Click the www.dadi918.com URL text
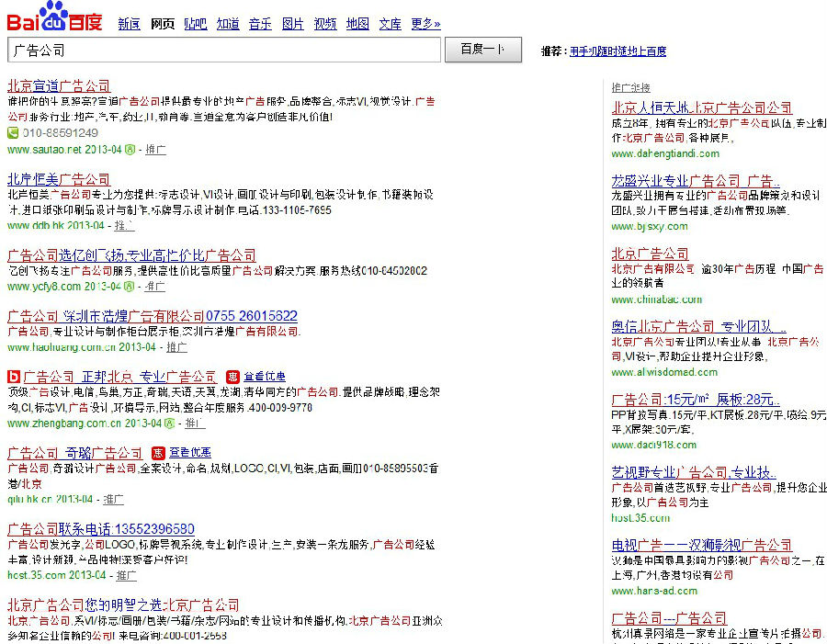Image resolution: width=827 pixels, height=644 pixels. coord(654,446)
